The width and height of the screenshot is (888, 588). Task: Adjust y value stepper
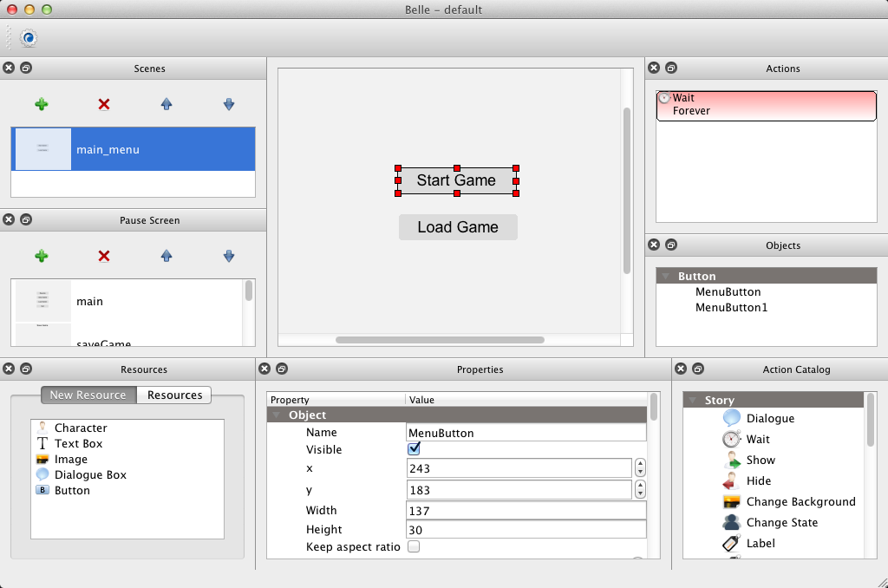pos(640,489)
